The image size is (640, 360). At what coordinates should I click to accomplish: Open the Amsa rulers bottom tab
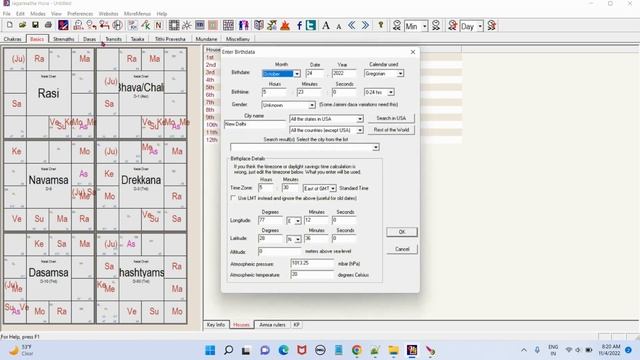click(272, 325)
